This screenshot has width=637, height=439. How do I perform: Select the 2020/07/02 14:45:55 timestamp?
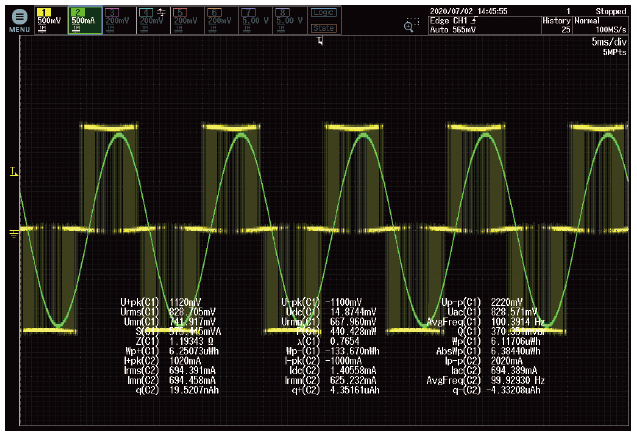click(x=468, y=11)
